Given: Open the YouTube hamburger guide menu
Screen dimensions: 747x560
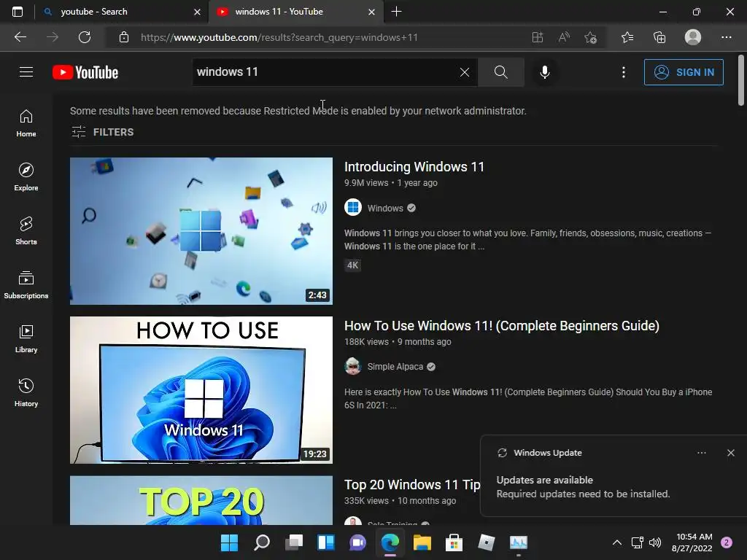Looking at the screenshot, I should [x=26, y=72].
